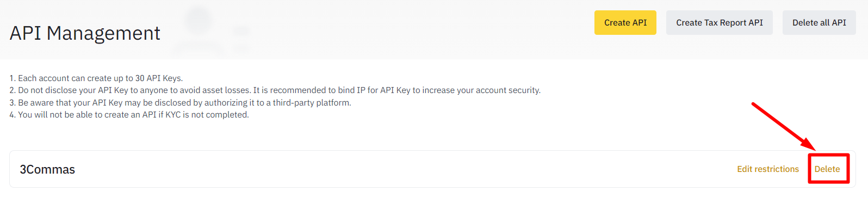Click note about 30 API Keys limit
Image resolution: width=868 pixels, height=203 pixels.
[x=96, y=78]
